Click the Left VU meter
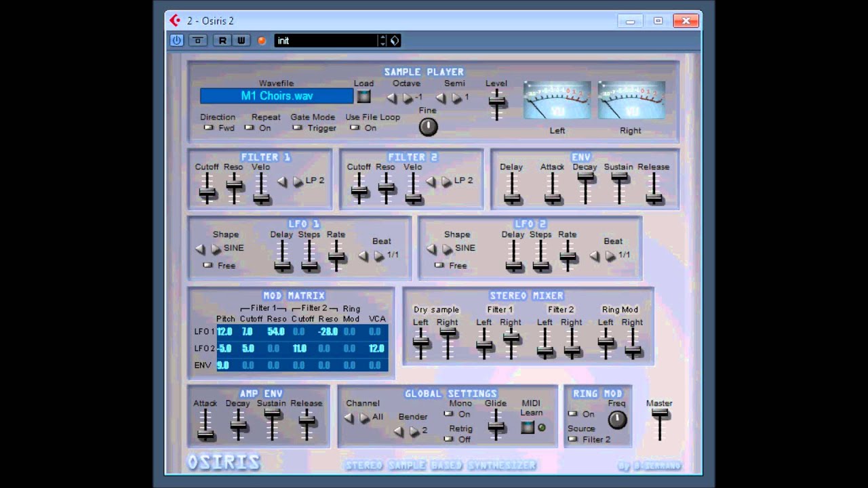Image resolution: width=868 pixels, height=488 pixels. click(x=557, y=100)
